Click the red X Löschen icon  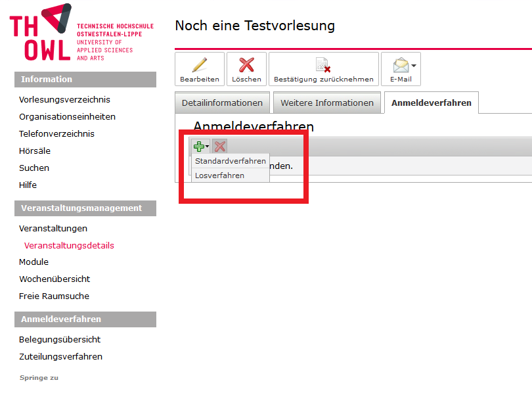pos(246,65)
